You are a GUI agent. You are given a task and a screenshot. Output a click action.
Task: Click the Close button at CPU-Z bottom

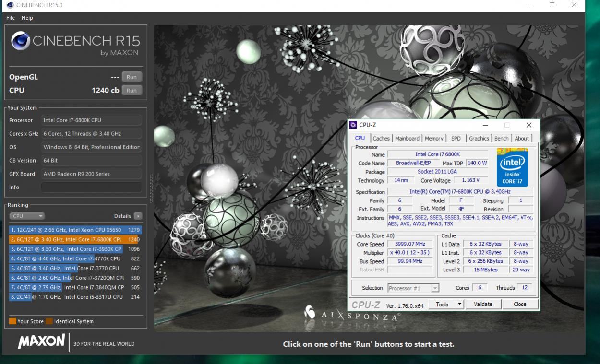coord(520,304)
